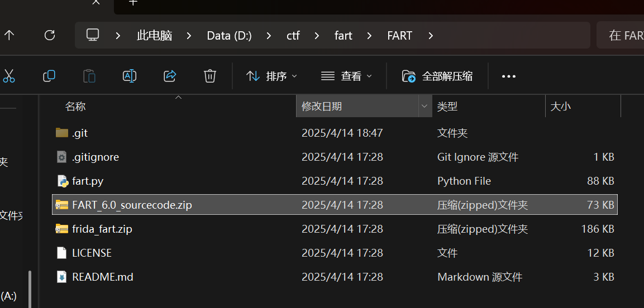Navigate to ctf in the breadcrumb
Screen dimensions: 644x308
pos(293,36)
